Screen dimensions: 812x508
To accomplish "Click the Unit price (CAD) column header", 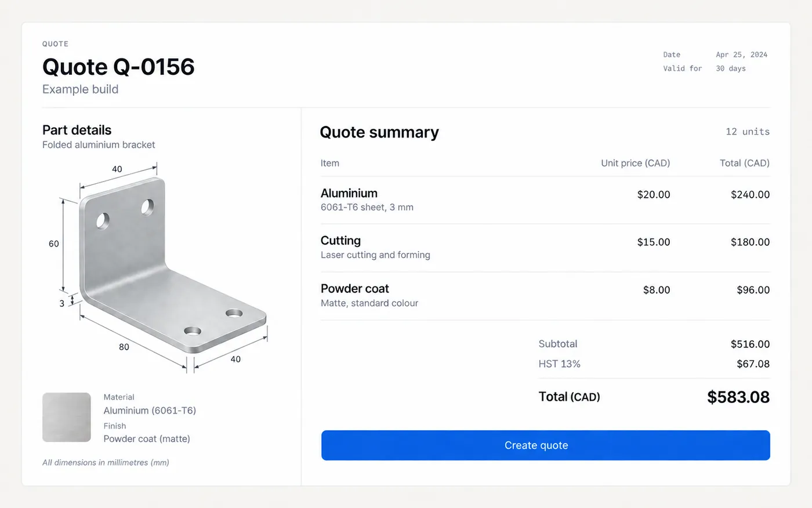I will [x=635, y=163].
